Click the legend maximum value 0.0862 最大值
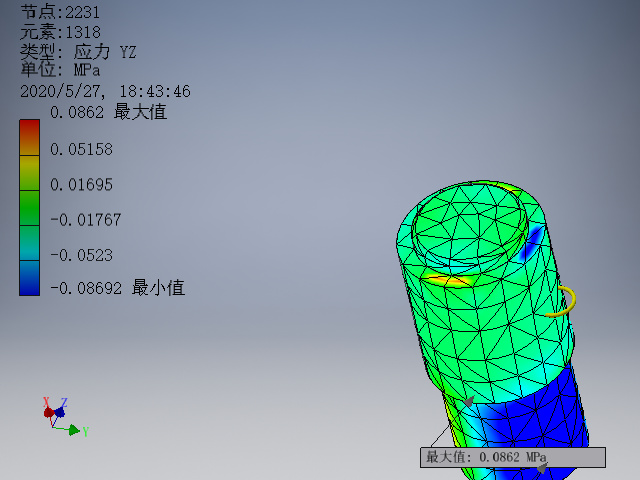 pyautogui.click(x=108, y=112)
